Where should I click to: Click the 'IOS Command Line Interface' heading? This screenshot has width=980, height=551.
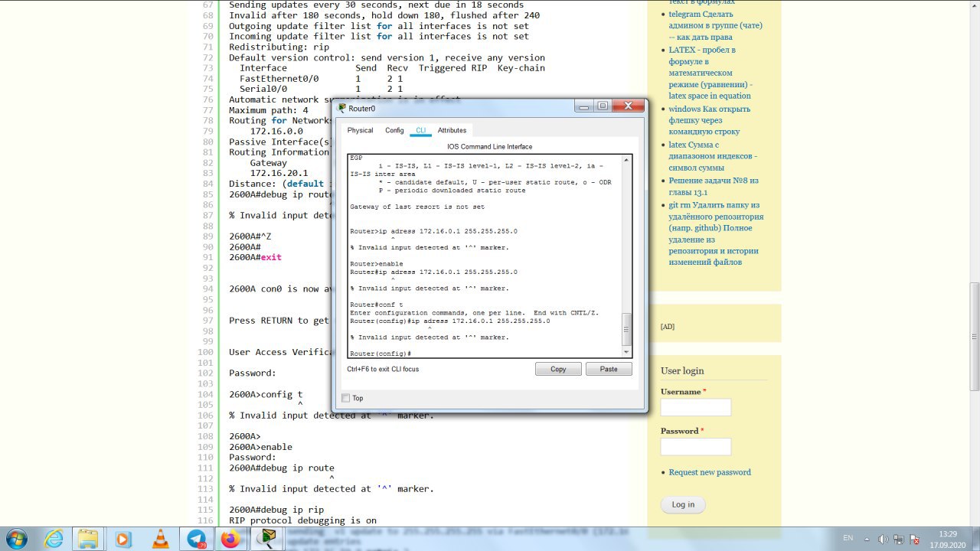490,146
